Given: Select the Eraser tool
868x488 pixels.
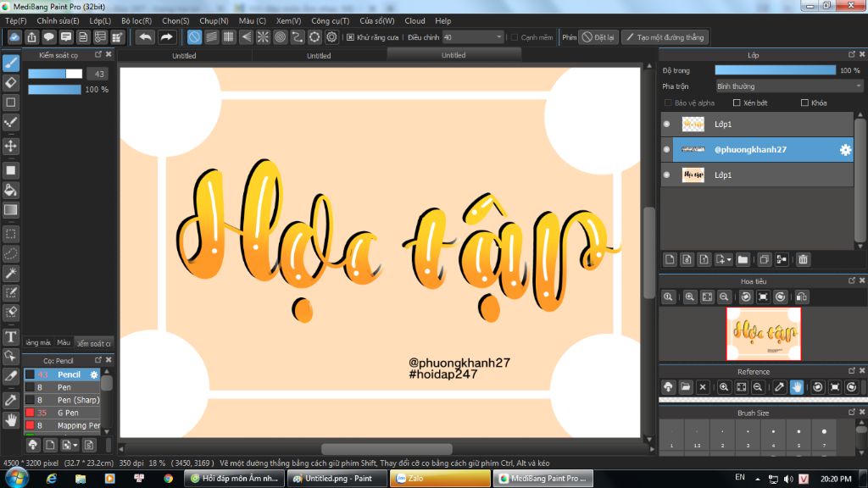Looking at the screenshot, I should point(10,83).
